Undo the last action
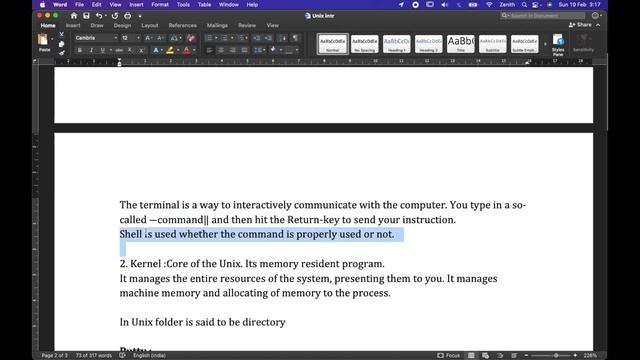The width and height of the screenshot is (640, 360). point(99,16)
